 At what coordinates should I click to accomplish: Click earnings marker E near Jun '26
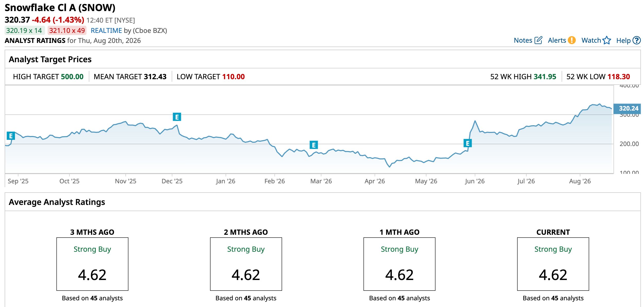(x=467, y=143)
